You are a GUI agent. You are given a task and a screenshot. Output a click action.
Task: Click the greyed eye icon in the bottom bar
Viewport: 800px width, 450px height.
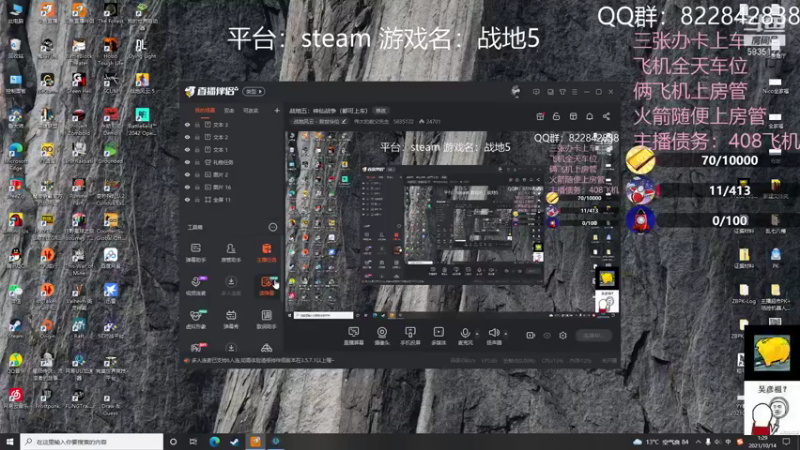click(547, 335)
